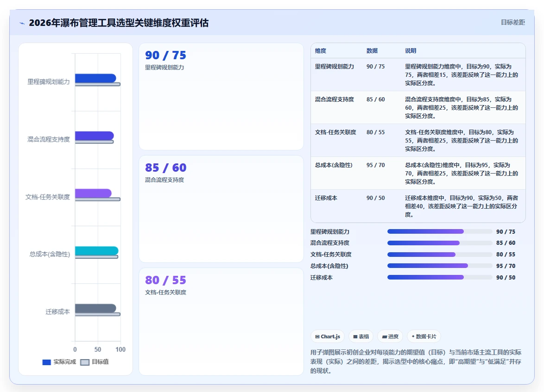544x392 pixels.
Task: Click the 90 / 50 cell in the table
Action: click(376, 198)
